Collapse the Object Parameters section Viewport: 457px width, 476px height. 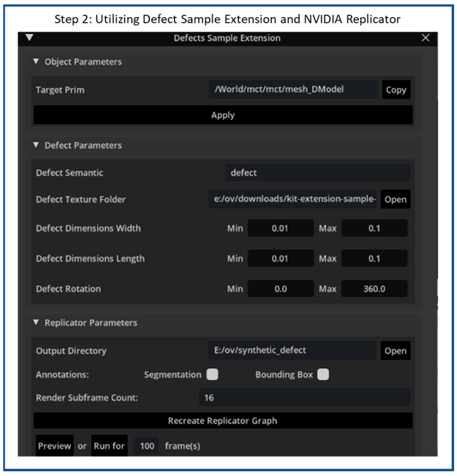(36, 61)
